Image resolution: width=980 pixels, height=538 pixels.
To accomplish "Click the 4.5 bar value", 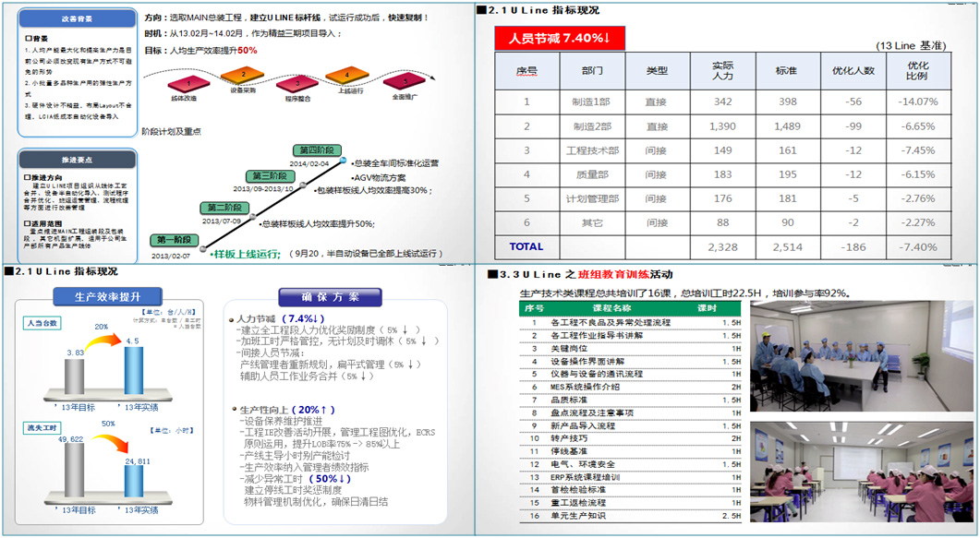I will (x=132, y=341).
